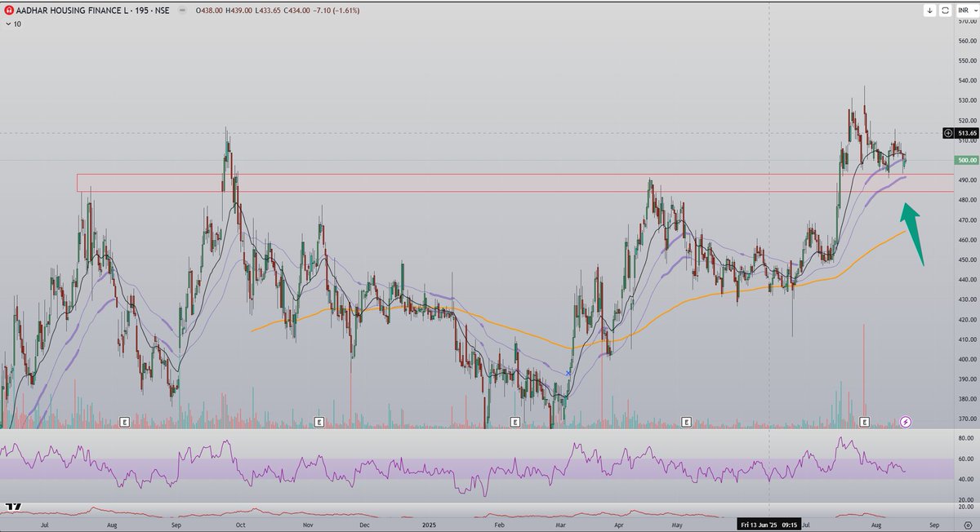Click the 570.00 price scale label
Screen dimensions: 980x532
pyautogui.click(x=967, y=21)
